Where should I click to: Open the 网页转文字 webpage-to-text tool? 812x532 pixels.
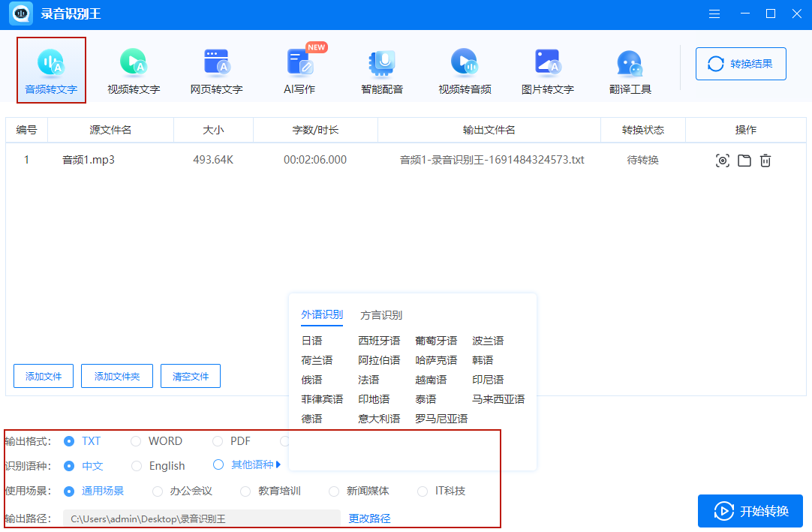216,71
